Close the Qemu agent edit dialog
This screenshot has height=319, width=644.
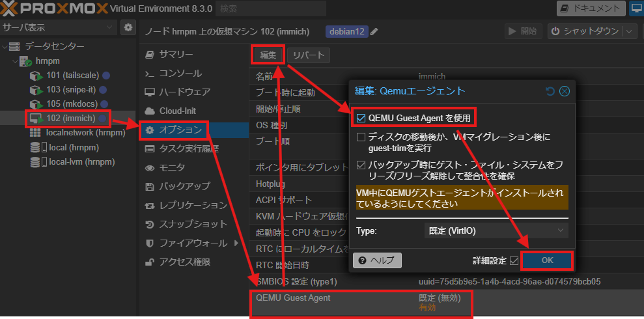click(x=565, y=91)
